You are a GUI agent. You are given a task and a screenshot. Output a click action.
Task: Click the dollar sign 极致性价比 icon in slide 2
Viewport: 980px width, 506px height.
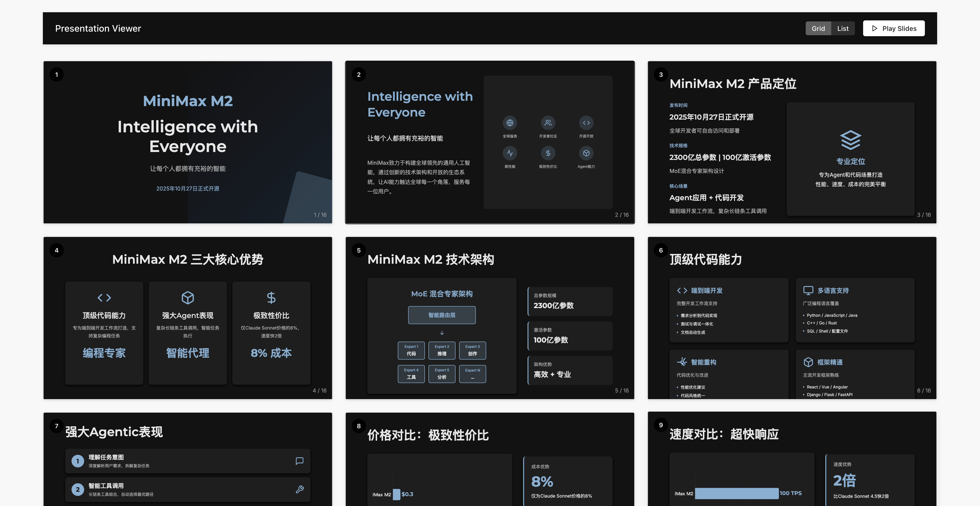coord(548,153)
